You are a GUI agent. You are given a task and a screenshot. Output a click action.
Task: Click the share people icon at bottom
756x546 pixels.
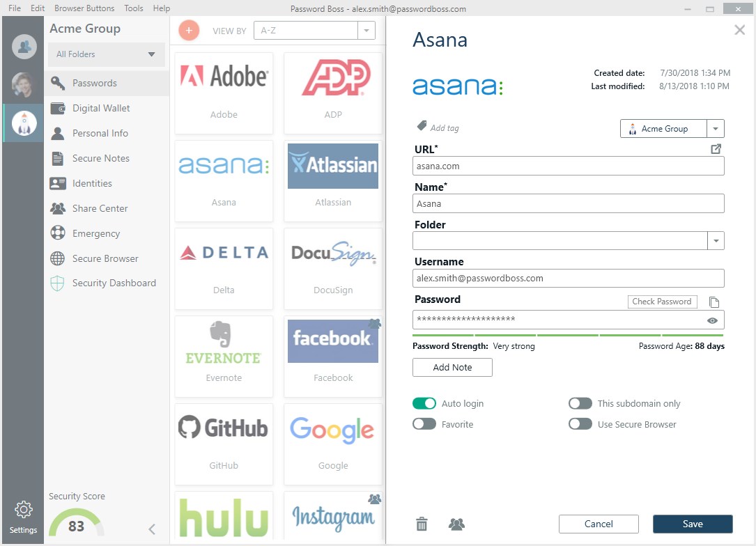[x=456, y=524]
